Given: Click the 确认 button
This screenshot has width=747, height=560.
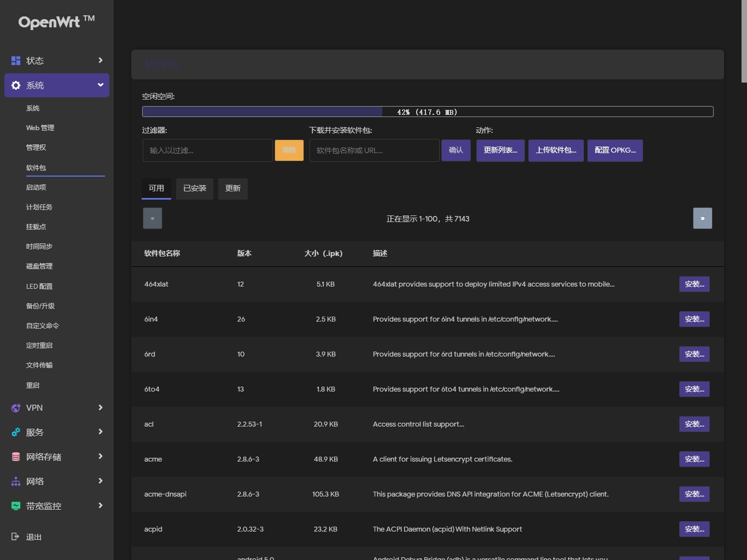Looking at the screenshot, I should tap(456, 150).
